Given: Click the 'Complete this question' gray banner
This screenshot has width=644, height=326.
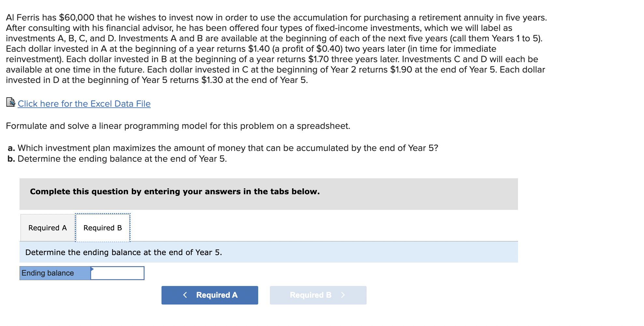Looking at the screenshot, I should [269, 194].
